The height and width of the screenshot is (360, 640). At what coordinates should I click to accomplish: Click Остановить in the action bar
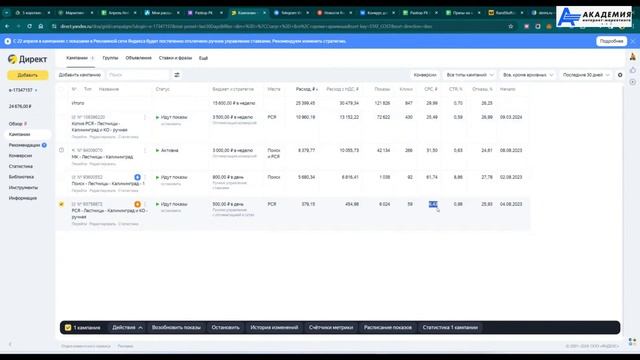[x=225, y=327]
